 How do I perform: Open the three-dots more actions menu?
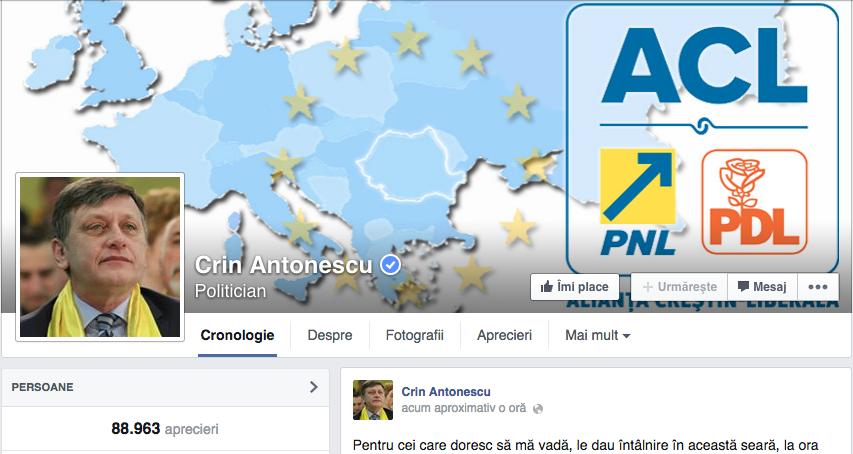[x=818, y=287]
